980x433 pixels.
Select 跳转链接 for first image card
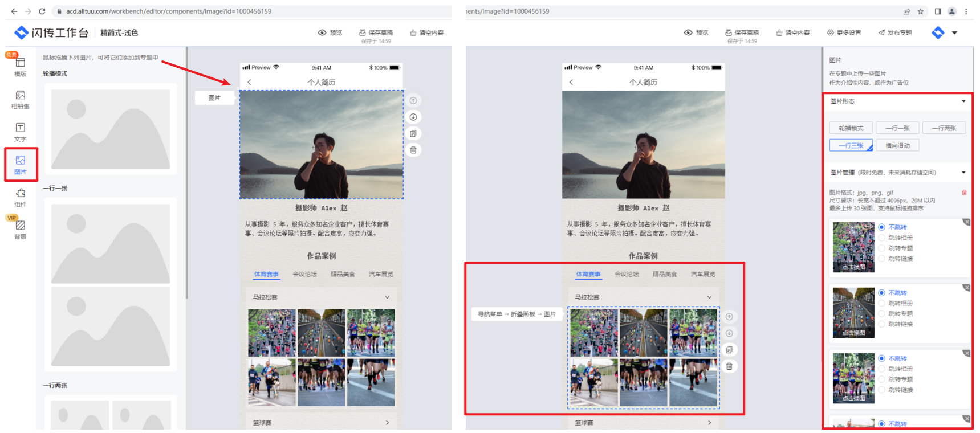pos(896,259)
